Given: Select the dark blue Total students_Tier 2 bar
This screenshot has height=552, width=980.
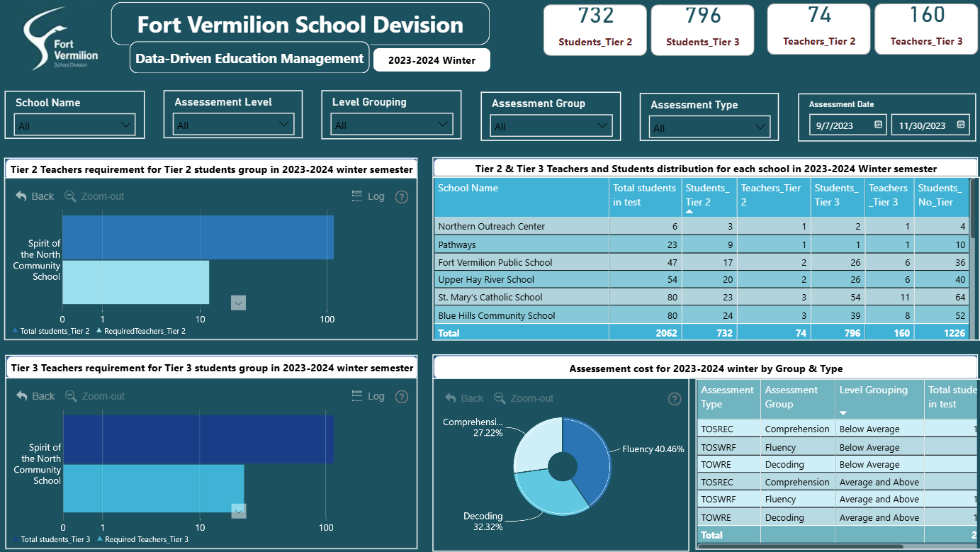Looking at the screenshot, I should click(x=198, y=237).
